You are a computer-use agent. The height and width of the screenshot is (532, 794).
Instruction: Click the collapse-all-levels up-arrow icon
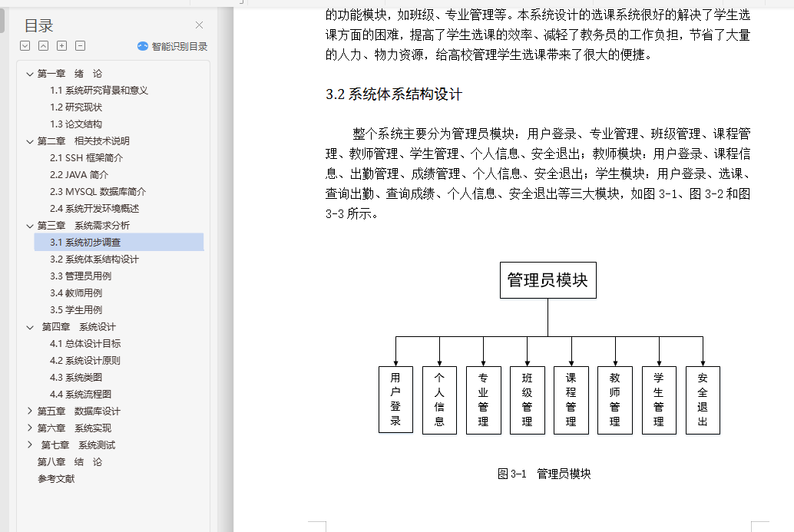(44, 46)
